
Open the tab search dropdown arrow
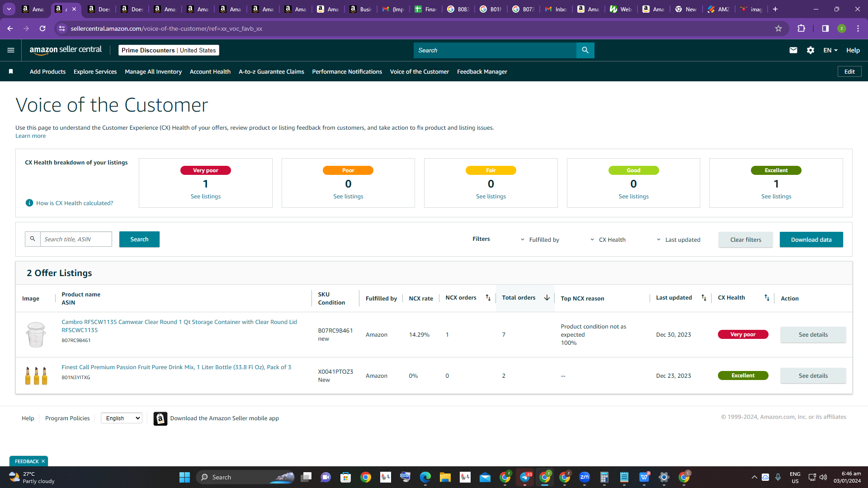(9, 9)
